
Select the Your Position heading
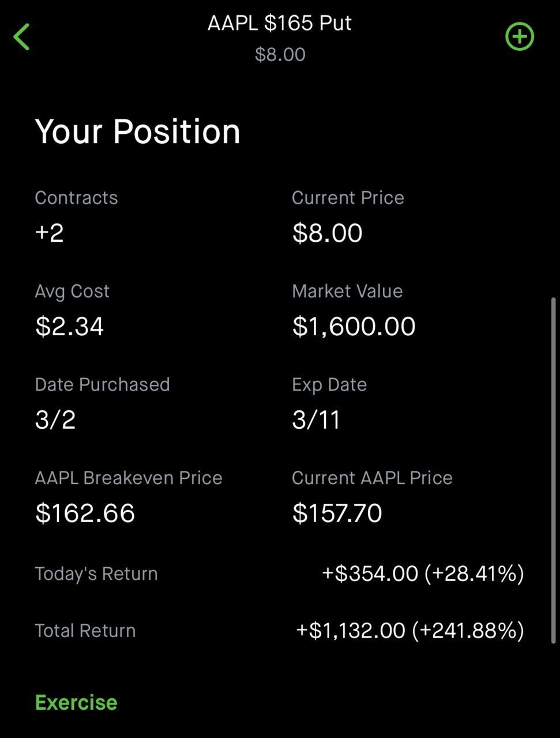[x=137, y=131]
